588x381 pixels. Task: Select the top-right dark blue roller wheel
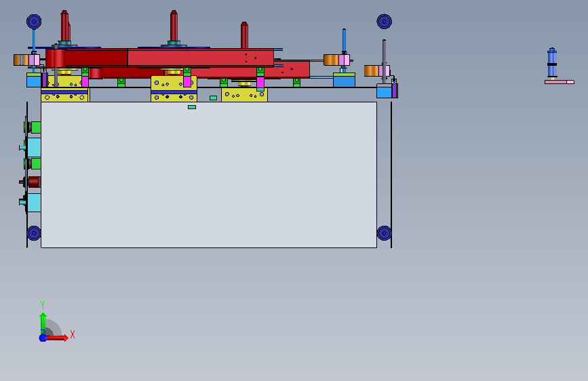[x=384, y=22]
